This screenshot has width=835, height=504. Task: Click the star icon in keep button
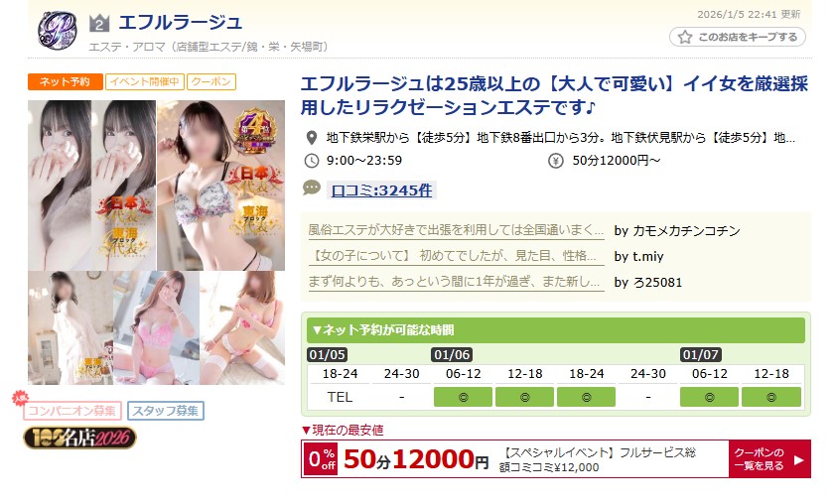point(685,37)
